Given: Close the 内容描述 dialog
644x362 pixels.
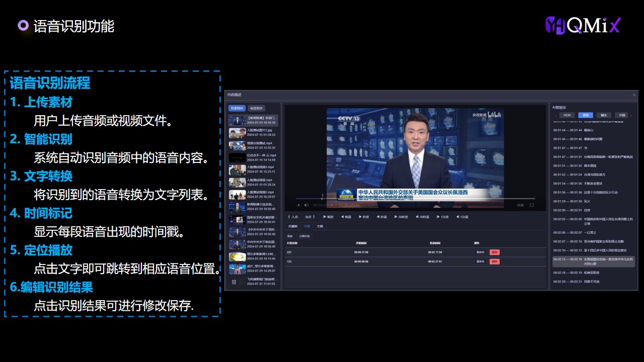Looking at the screenshot, I should pos(634,95).
